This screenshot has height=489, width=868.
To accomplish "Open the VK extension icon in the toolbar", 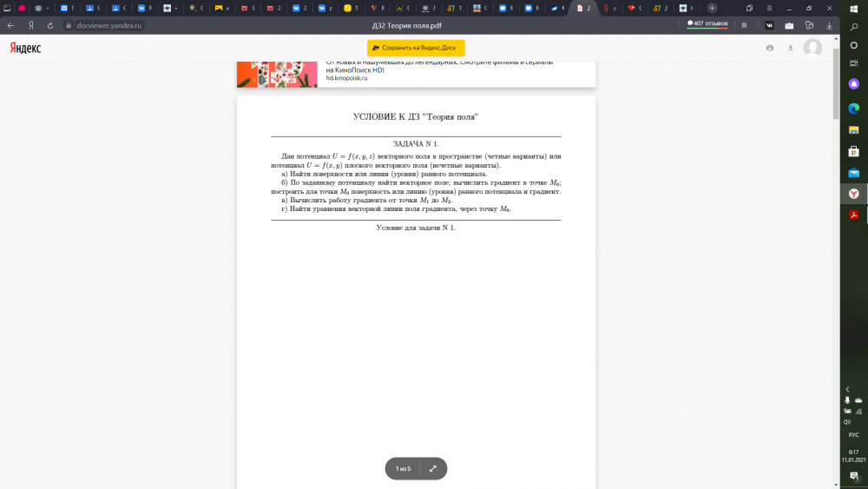I will tap(769, 25).
